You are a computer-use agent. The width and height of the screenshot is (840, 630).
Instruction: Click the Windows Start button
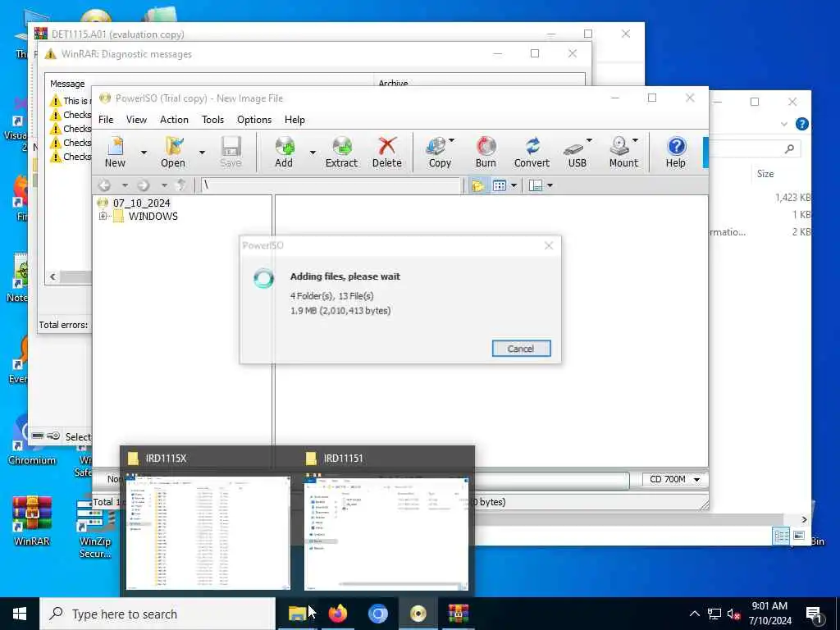[x=20, y=614]
